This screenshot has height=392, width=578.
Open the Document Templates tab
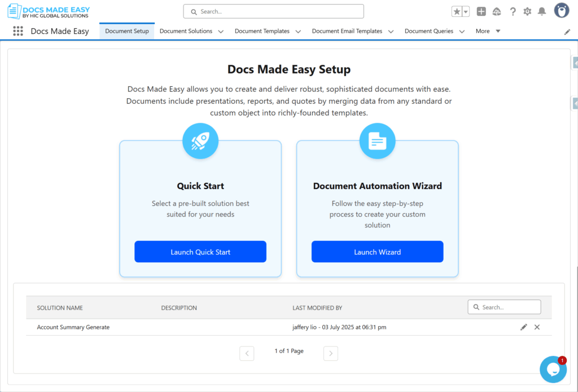[262, 32]
